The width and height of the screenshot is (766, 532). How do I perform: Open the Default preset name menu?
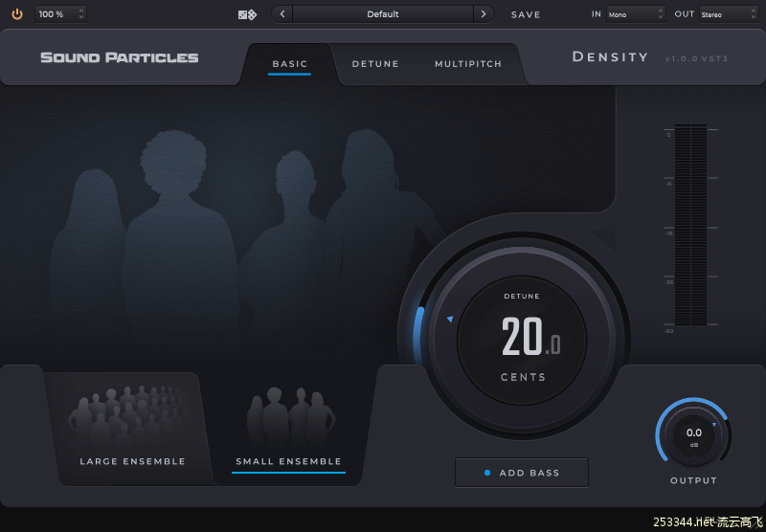coord(383,14)
